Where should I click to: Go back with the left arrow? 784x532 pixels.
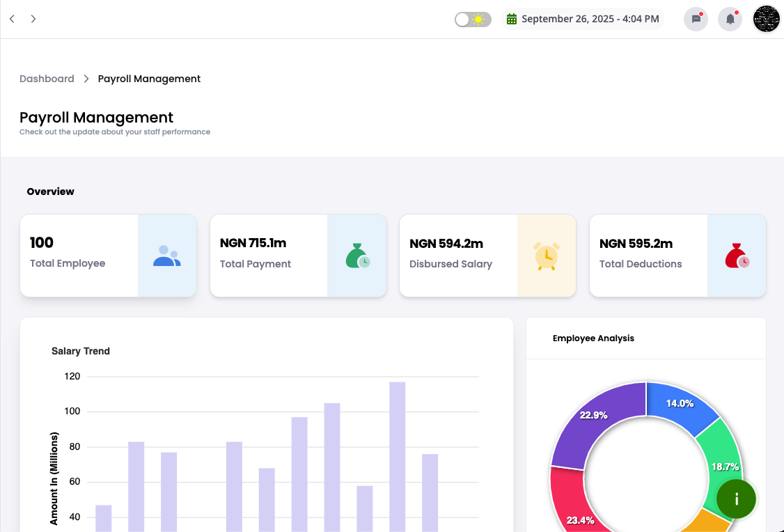coord(12,19)
